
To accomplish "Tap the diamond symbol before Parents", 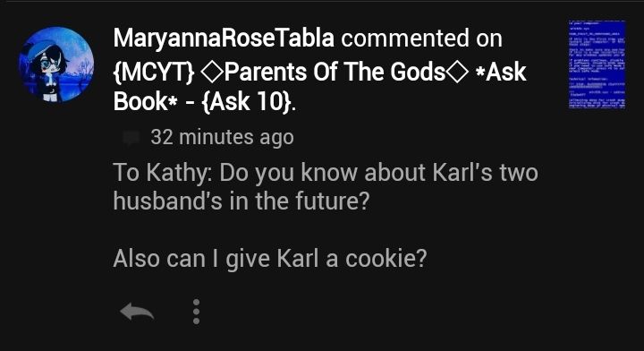I will click(211, 73).
